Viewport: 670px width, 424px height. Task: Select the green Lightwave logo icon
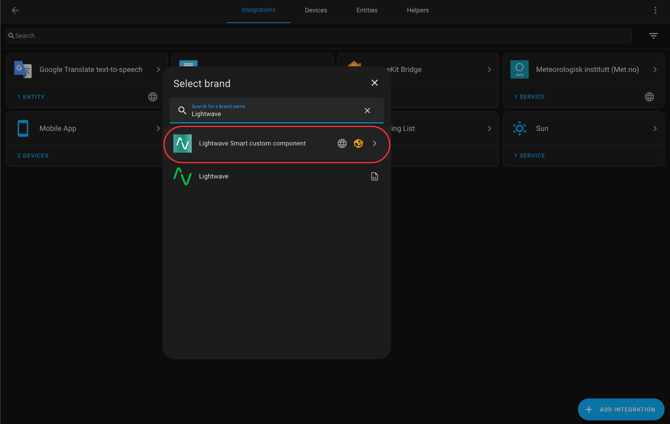coord(182,176)
